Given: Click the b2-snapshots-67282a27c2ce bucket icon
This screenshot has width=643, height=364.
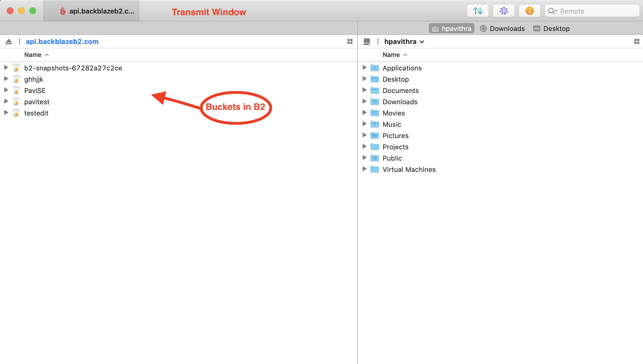Looking at the screenshot, I should coord(16,68).
